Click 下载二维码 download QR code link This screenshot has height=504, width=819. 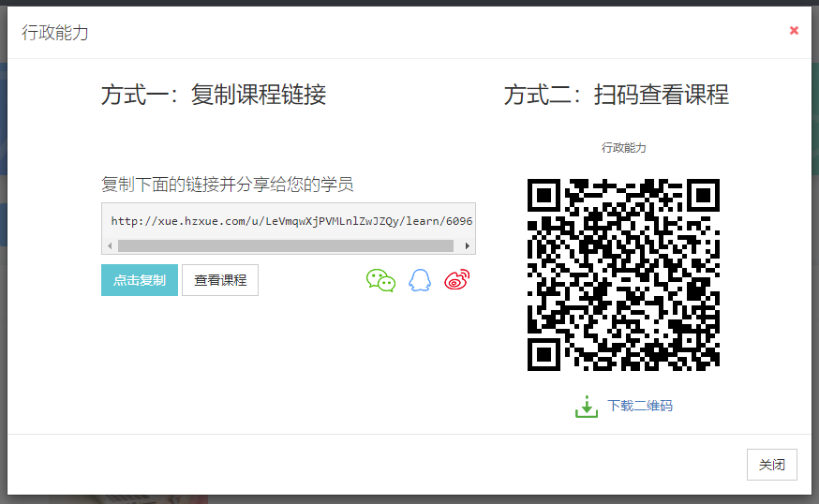(640, 406)
